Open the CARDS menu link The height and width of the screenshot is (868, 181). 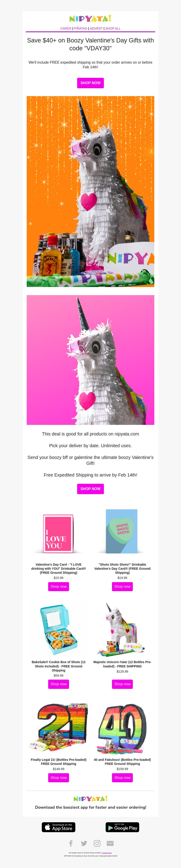(x=66, y=29)
